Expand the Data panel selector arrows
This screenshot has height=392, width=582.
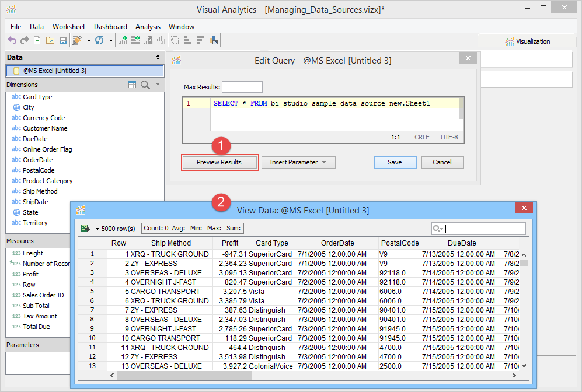point(158,57)
